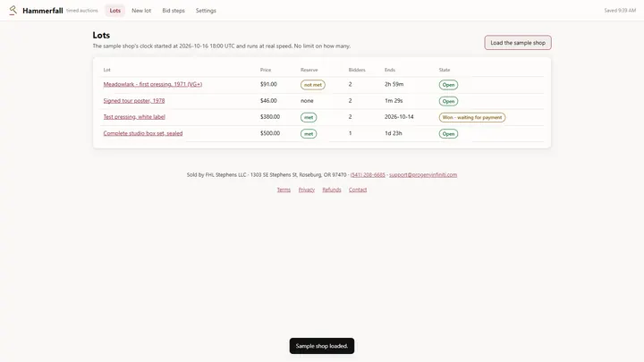Click the State column header
Viewport: 644px width, 362px height.
click(445, 70)
